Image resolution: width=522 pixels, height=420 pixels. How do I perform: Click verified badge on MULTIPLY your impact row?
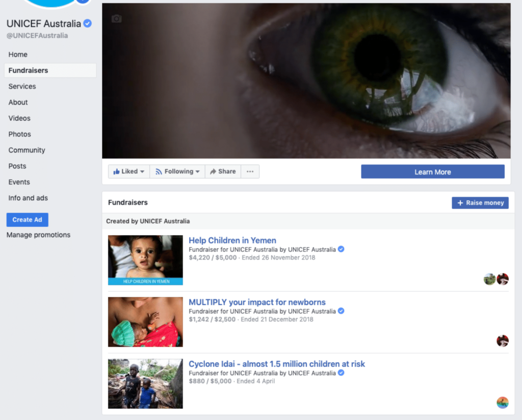[x=341, y=311]
